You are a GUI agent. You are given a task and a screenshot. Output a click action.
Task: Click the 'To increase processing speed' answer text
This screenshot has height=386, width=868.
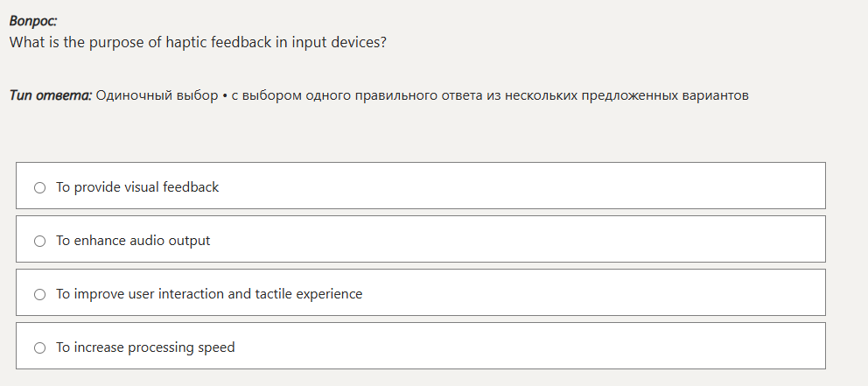[145, 347]
